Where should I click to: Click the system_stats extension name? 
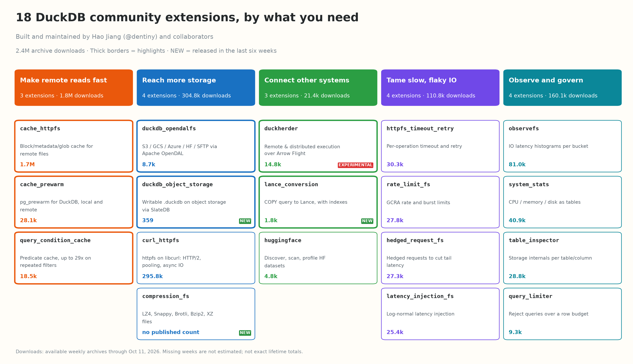(x=529, y=185)
